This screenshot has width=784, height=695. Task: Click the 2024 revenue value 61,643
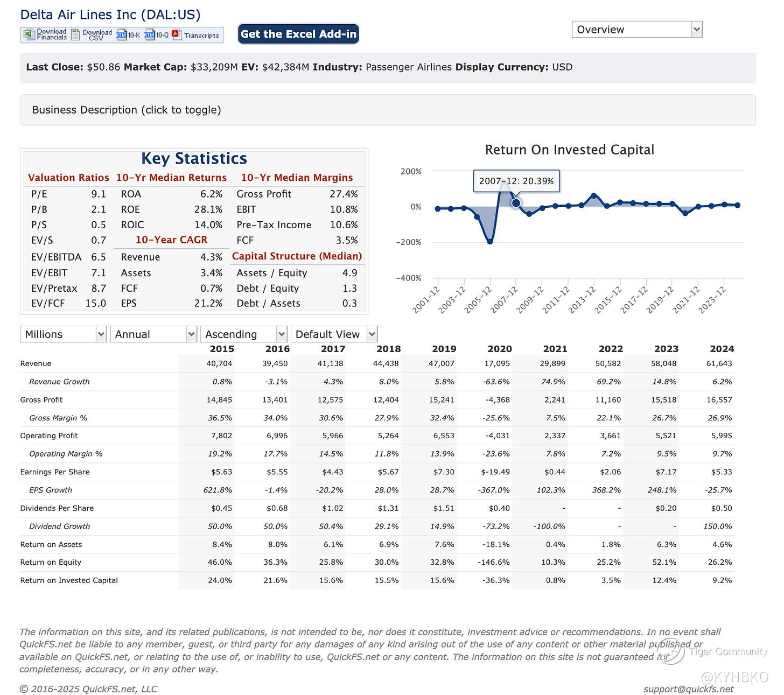click(719, 363)
